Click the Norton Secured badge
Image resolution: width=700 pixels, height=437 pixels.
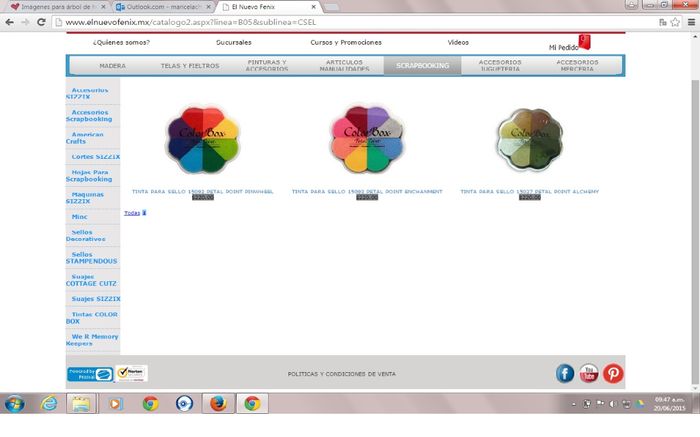132,374
